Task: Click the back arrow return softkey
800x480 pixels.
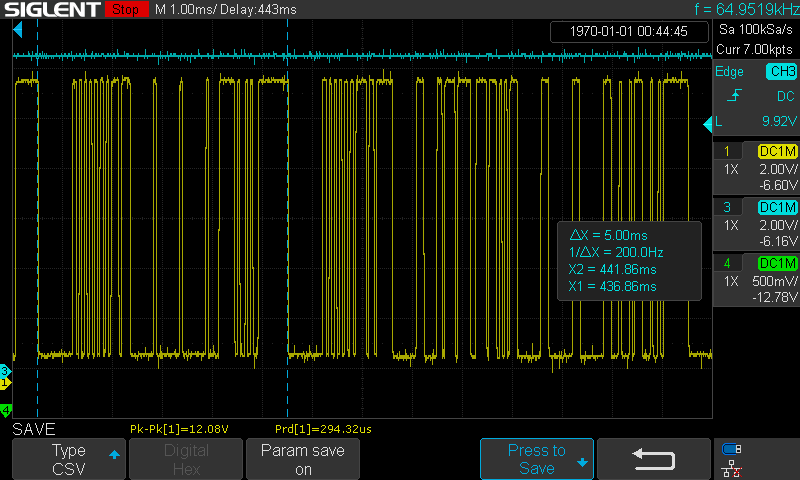Action: (654, 460)
